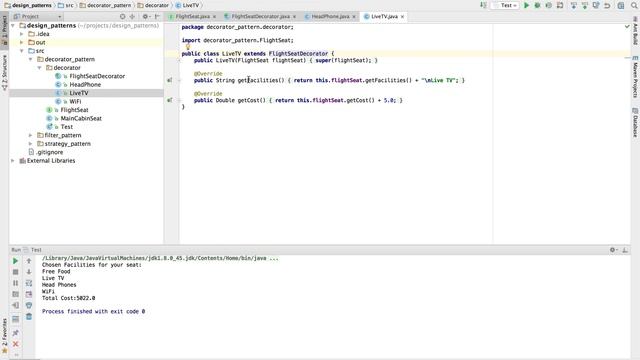
Task: Click the down arrow in Run panel
Action: click(29, 272)
